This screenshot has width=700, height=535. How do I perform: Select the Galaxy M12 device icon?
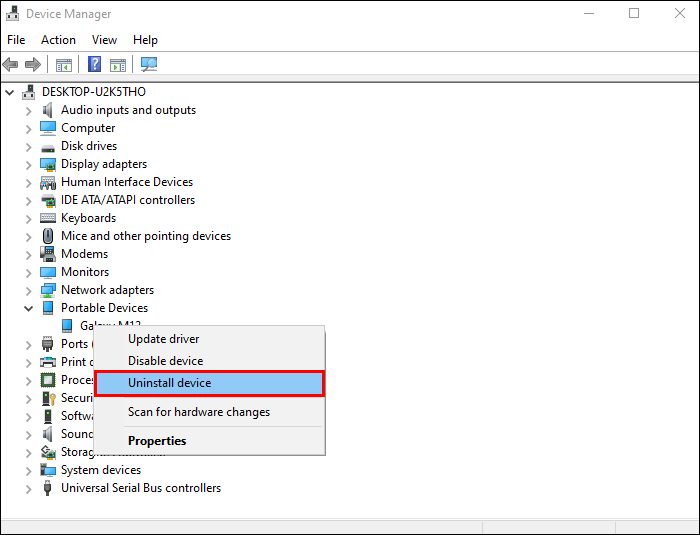(67, 326)
